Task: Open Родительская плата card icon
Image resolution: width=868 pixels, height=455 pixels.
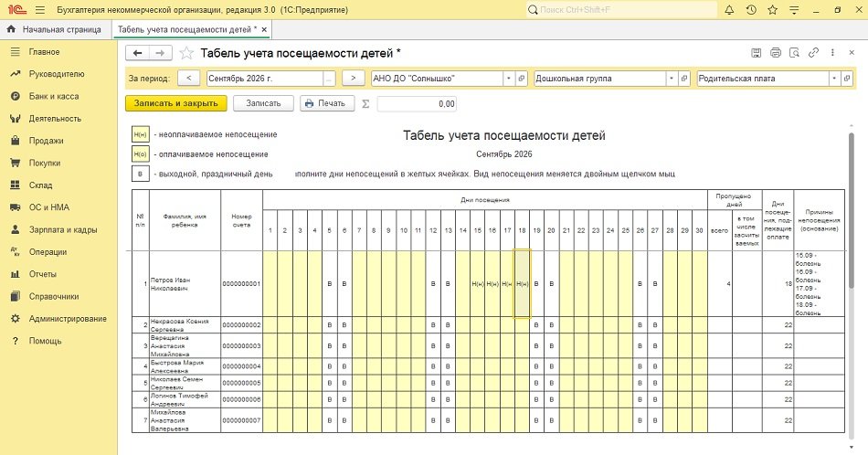Action: (847, 79)
